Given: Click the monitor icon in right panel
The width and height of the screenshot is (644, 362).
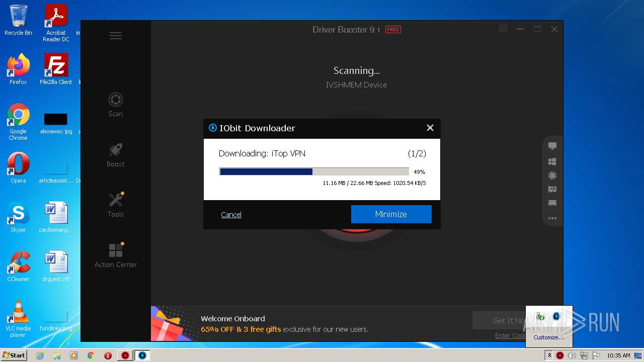Looking at the screenshot, I should tap(552, 146).
